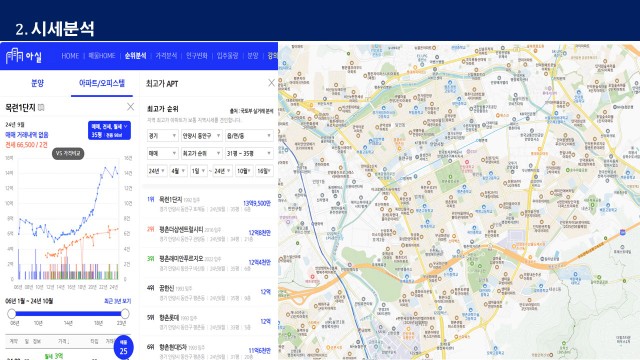Select the 2위 평촌더샵센트럴시티 ranking row
640x360 pixels.
[209, 233]
